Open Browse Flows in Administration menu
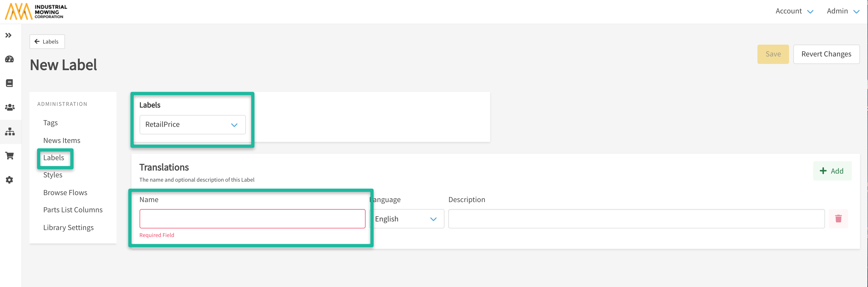 tap(65, 193)
